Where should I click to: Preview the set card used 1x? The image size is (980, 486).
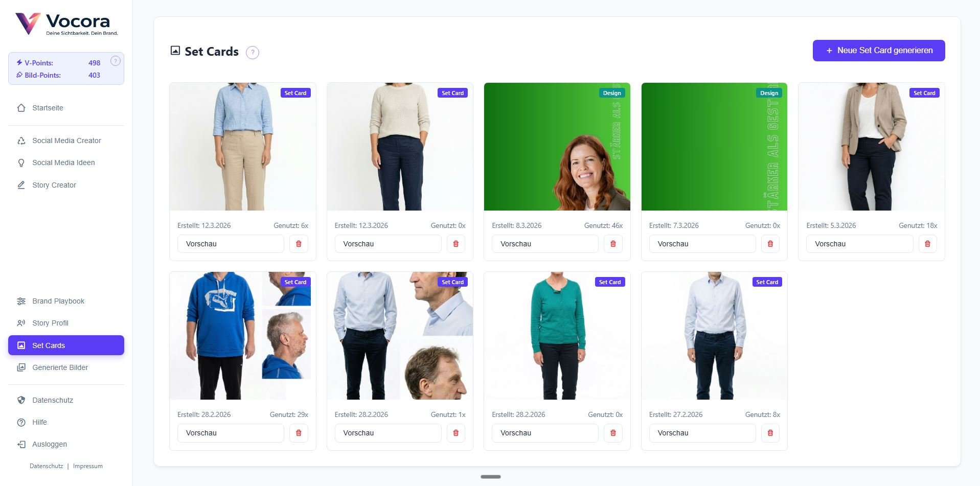(388, 433)
